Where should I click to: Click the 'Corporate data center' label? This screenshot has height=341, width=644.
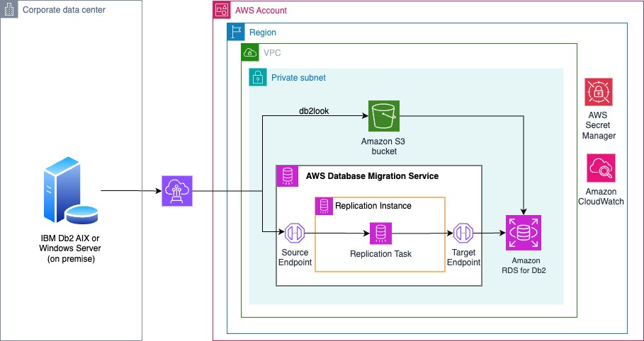click(x=64, y=9)
